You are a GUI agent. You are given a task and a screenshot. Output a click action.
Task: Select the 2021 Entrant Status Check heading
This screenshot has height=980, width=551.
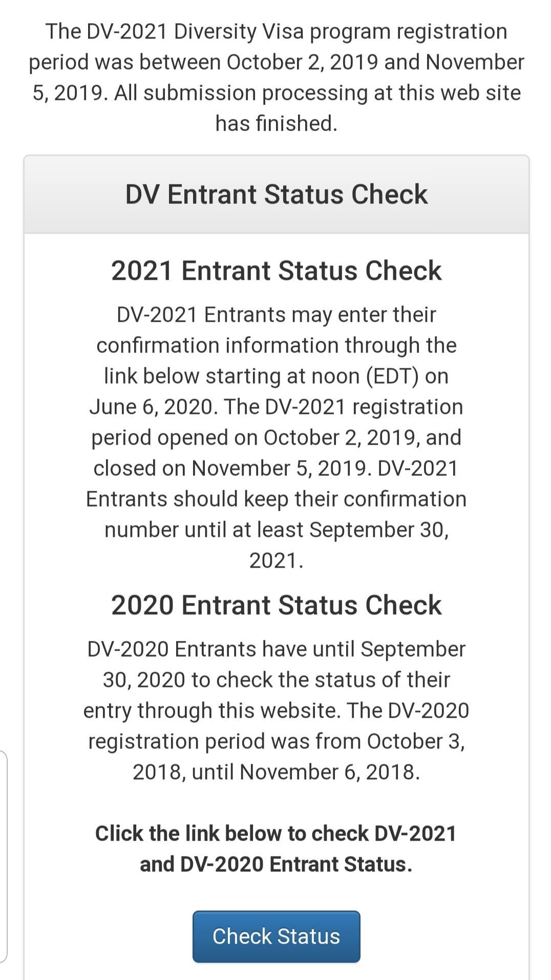pyautogui.click(x=276, y=270)
